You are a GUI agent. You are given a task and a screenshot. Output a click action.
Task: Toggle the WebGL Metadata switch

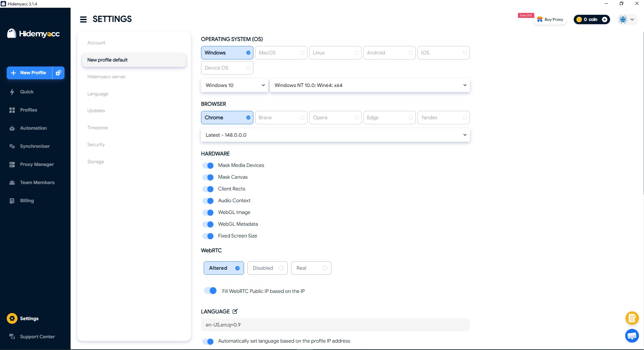tap(208, 224)
